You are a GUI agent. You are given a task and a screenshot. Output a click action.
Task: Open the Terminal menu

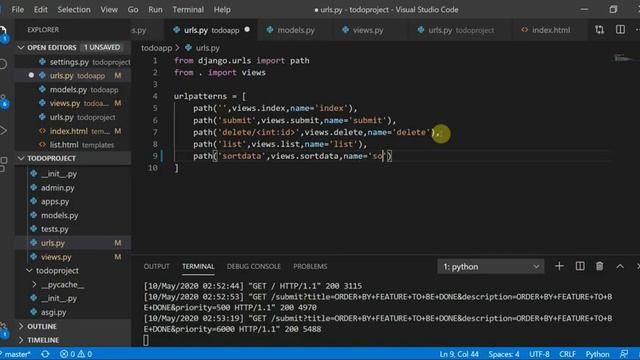[188, 9]
